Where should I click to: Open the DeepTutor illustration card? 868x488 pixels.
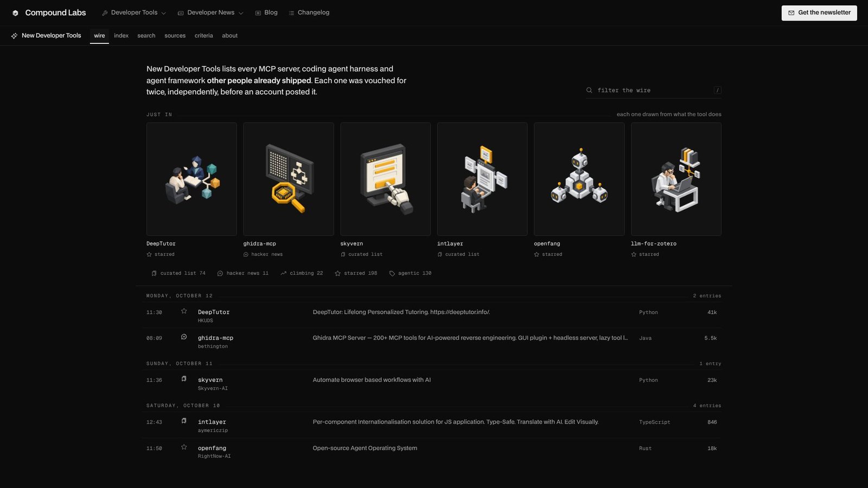[192, 179]
